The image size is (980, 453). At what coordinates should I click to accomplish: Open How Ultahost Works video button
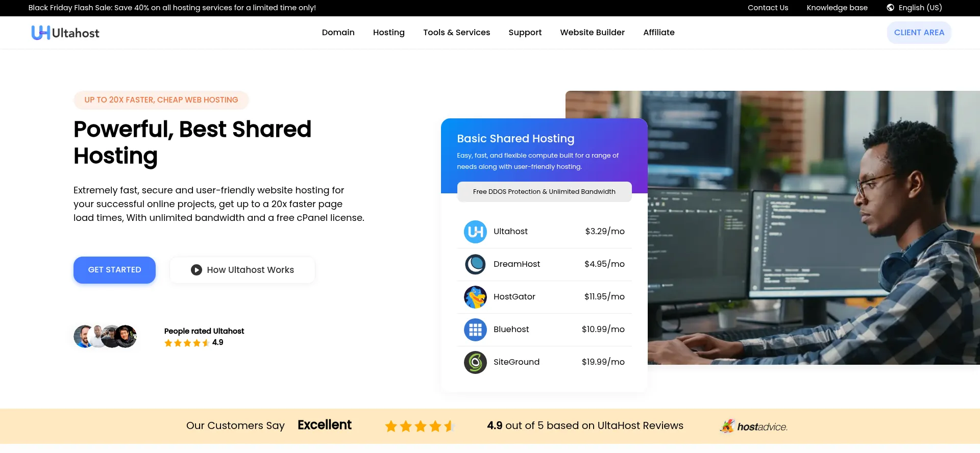pos(242,270)
